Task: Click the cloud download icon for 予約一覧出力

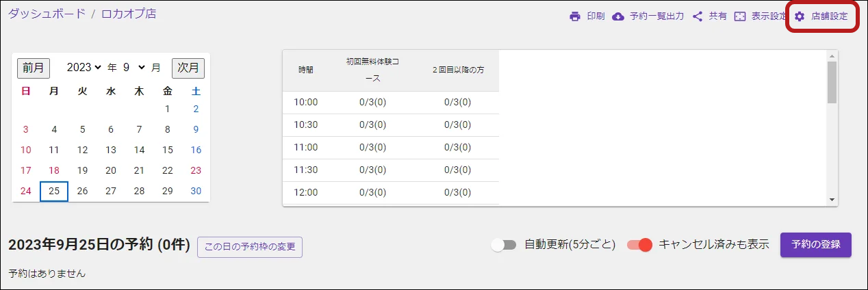Action: tap(618, 16)
